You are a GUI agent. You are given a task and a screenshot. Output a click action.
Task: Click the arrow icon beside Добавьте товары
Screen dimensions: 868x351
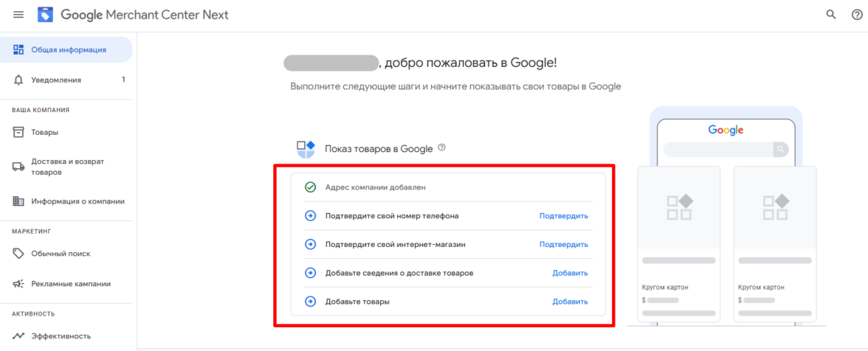[x=311, y=302]
